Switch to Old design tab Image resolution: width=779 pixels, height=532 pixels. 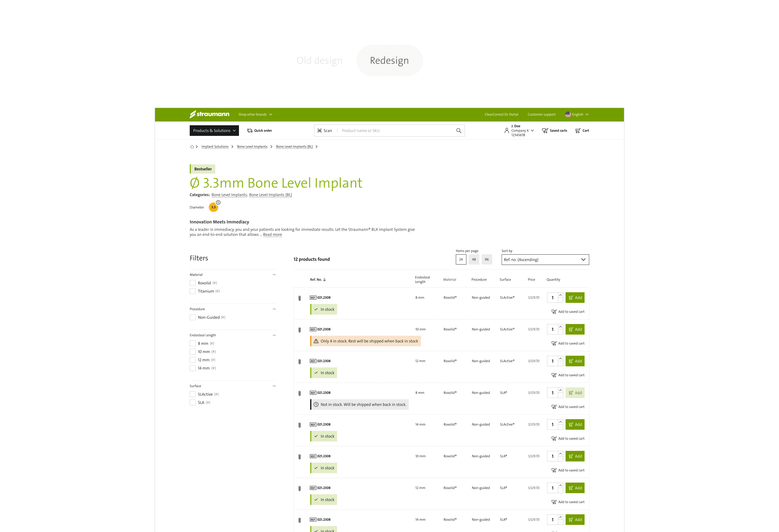(319, 61)
